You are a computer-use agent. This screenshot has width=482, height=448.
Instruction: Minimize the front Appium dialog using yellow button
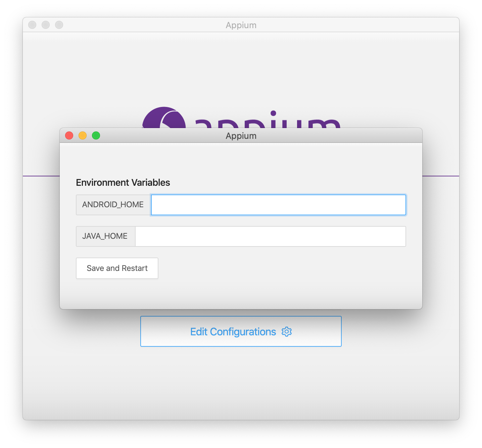coord(83,135)
